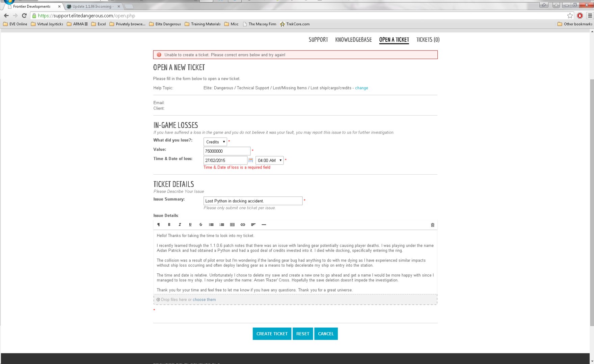Click inside the Issue Details text area

point(295,263)
